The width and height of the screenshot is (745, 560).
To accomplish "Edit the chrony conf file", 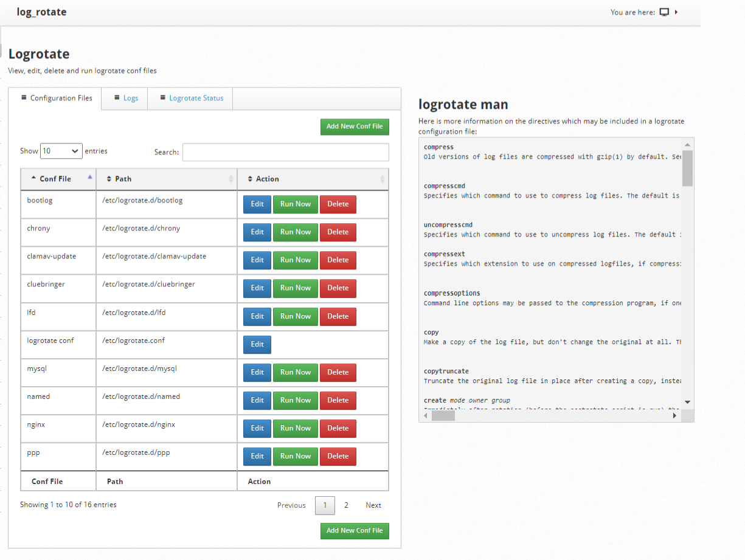I will click(257, 232).
